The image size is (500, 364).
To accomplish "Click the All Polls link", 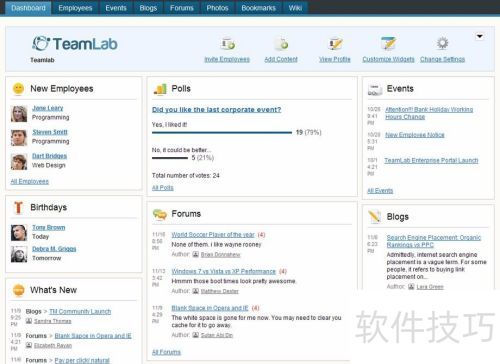I will 163,188.
